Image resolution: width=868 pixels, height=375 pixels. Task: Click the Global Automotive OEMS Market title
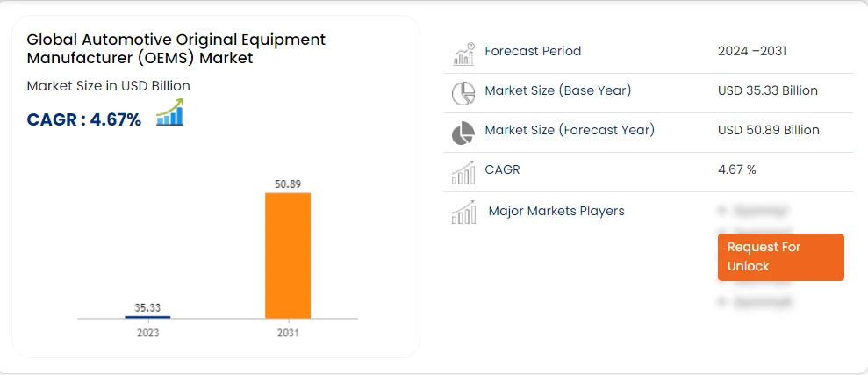point(176,49)
